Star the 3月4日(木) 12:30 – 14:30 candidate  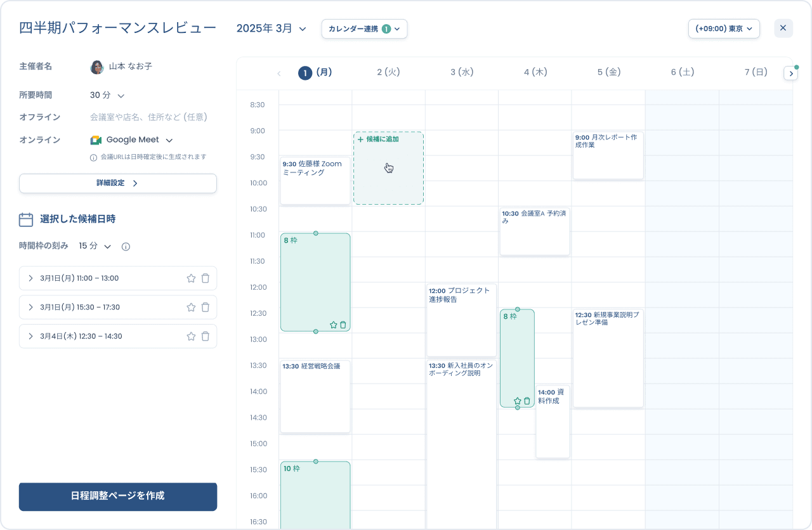pyautogui.click(x=191, y=337)
